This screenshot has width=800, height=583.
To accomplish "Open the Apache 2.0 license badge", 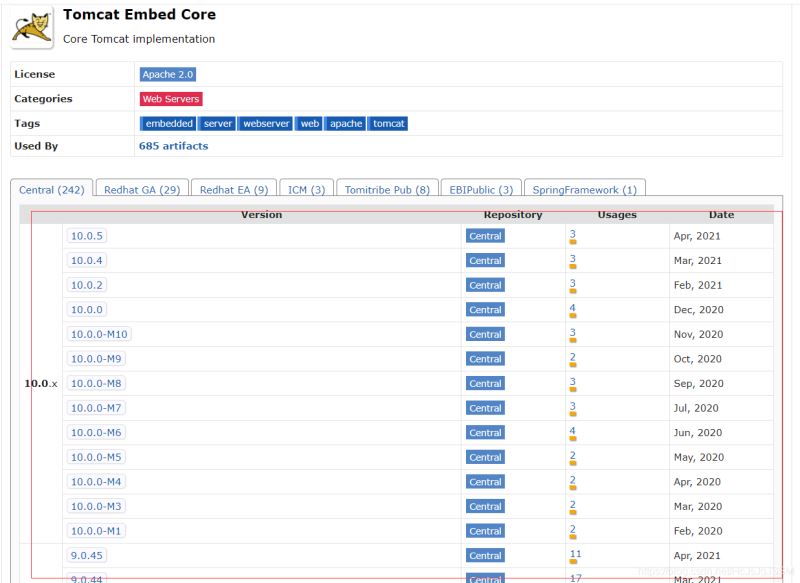I will click(168, 74).
